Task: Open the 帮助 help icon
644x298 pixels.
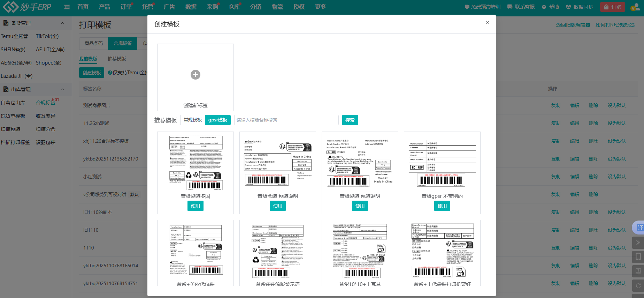Action: [x=544, y=7]
